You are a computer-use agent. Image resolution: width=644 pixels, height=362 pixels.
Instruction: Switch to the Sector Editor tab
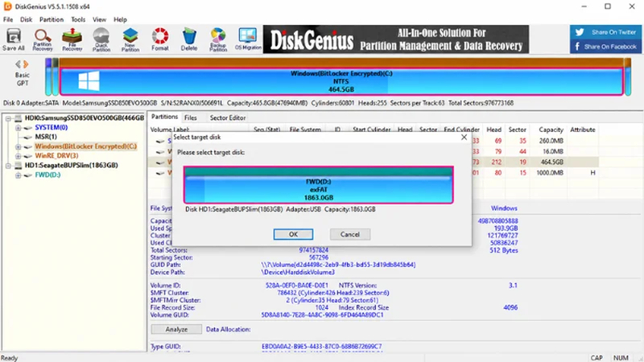pyautogui.click(x=228, y=117)
